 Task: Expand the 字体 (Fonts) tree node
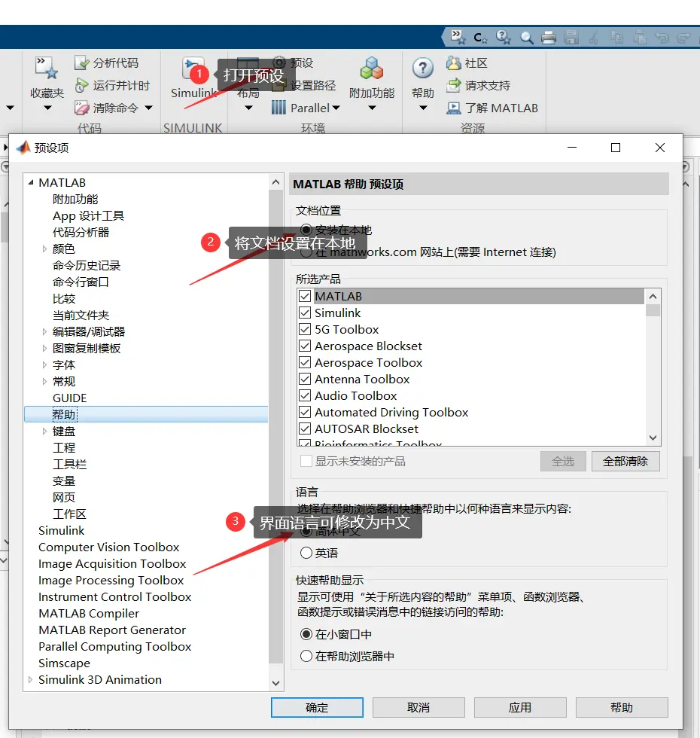click(x=44, y=364)
